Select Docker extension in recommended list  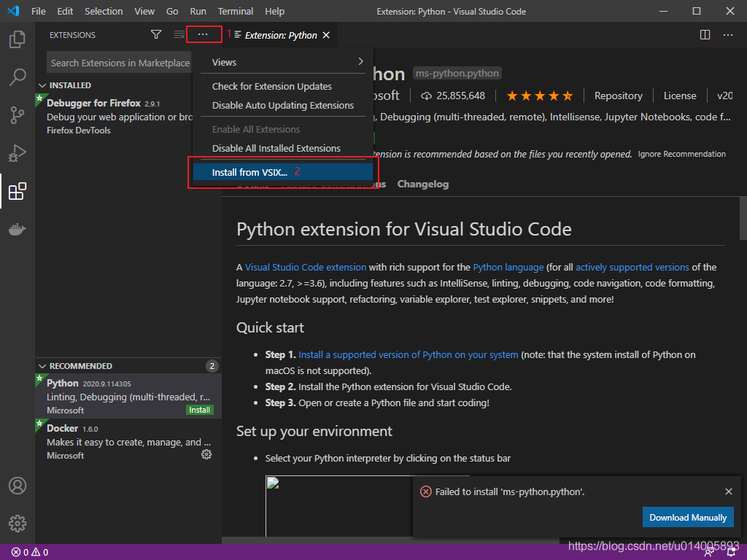coord(128,441)
